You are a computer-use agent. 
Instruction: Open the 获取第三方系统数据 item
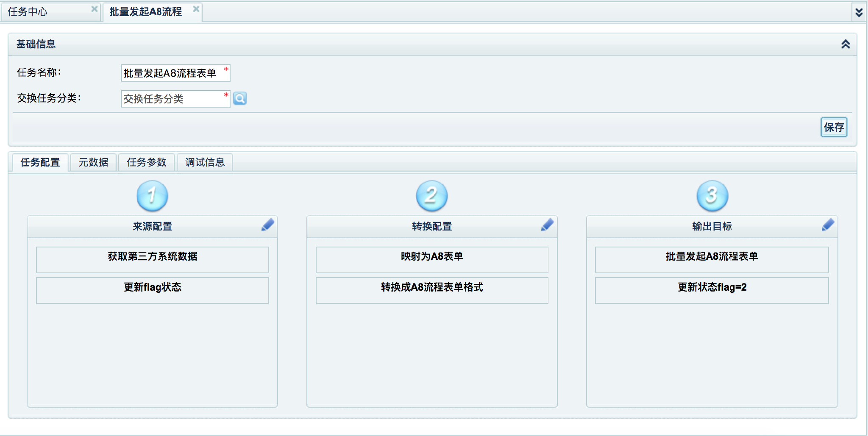click(x=153, y=260)
